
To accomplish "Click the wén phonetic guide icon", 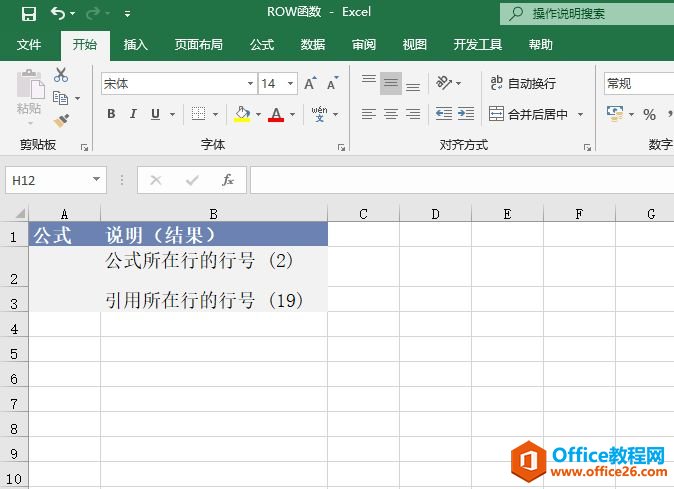I will [x=319, y=114].
